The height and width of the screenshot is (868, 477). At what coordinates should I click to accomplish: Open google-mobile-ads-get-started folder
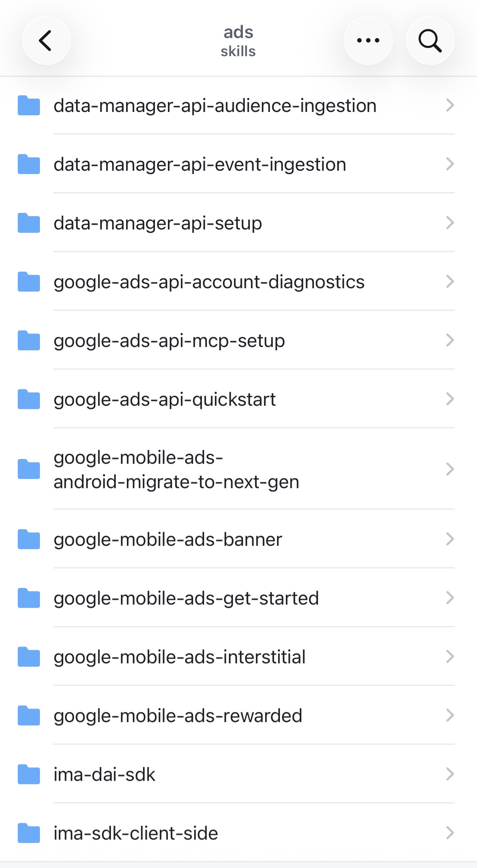(x=238, y=598)
